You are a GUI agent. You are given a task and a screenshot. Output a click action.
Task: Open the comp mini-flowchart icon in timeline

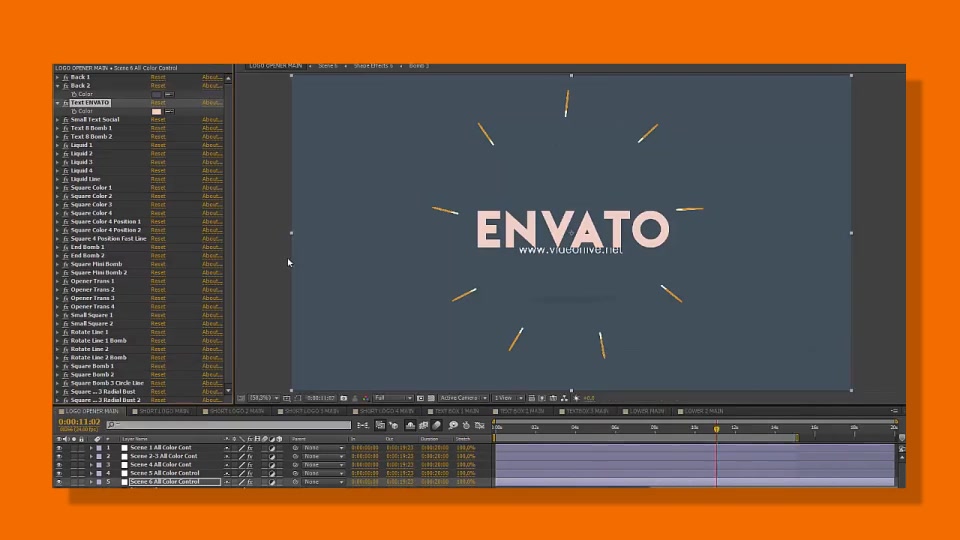click(x=362, y=425)
